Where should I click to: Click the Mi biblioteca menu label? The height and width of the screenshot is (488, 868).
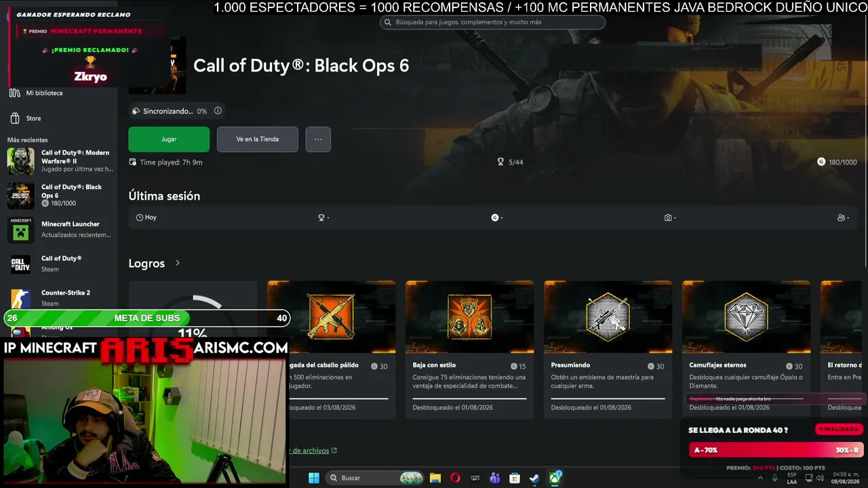[x=44, y=93]
